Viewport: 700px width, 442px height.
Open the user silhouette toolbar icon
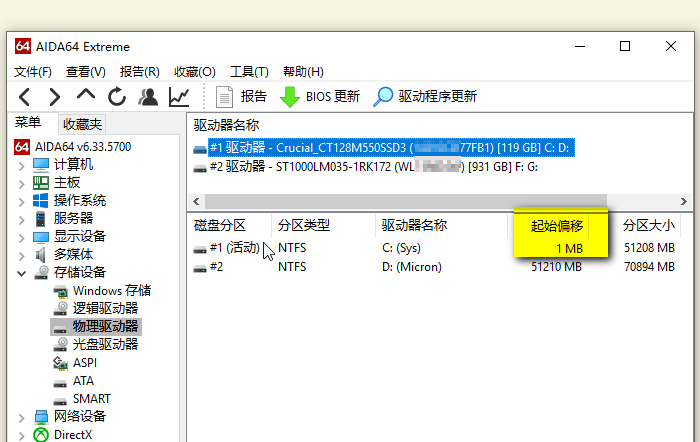coord(148,97)
